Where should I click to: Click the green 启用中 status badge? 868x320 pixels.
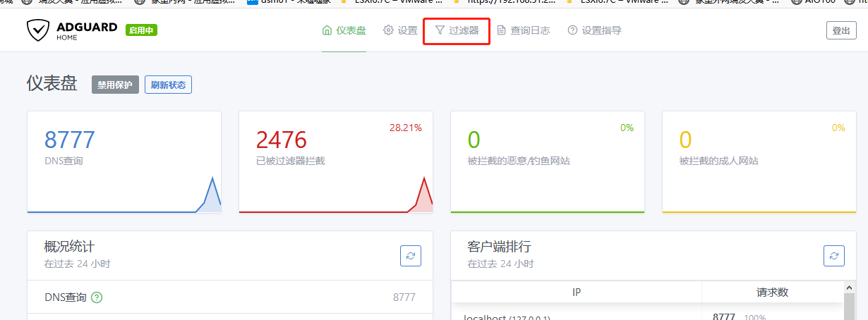tap(141, 30)
